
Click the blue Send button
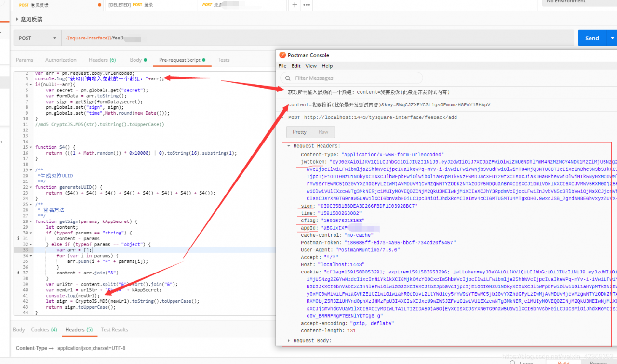[x=592, y=38]
